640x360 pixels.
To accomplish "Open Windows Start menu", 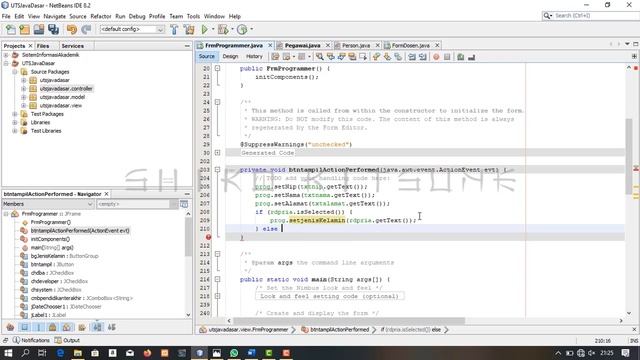I will (8, 353).
